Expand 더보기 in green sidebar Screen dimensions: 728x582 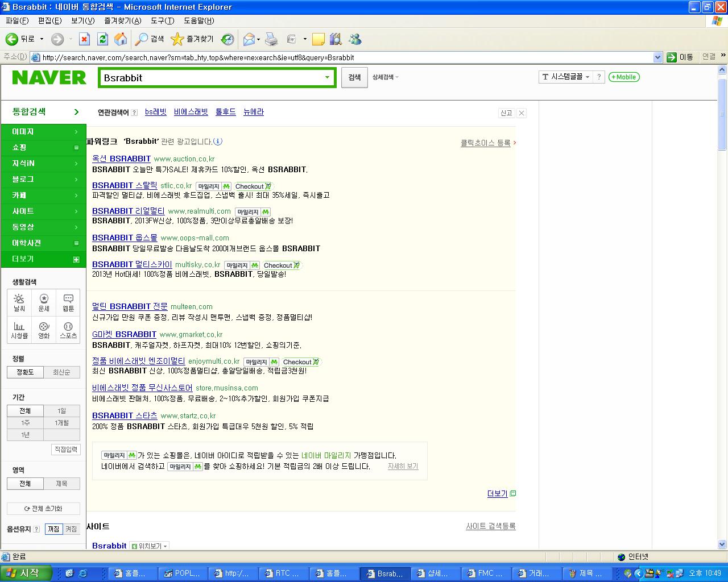[x=43, y=259]
